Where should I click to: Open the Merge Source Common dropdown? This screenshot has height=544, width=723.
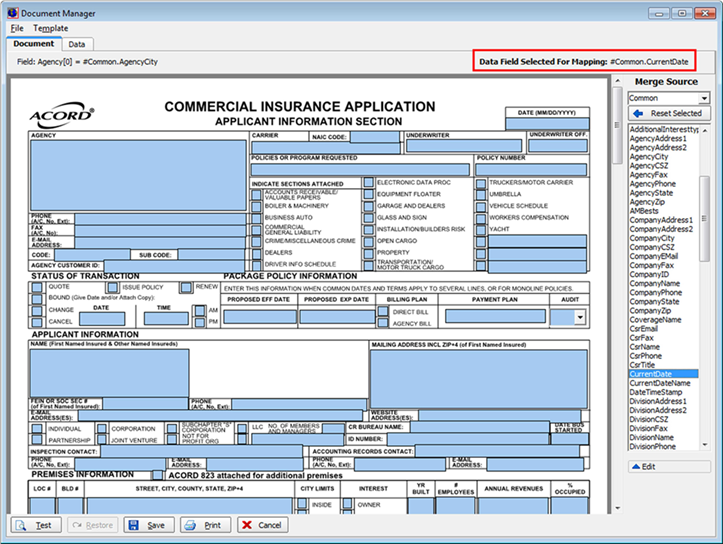tap(704, 99)
